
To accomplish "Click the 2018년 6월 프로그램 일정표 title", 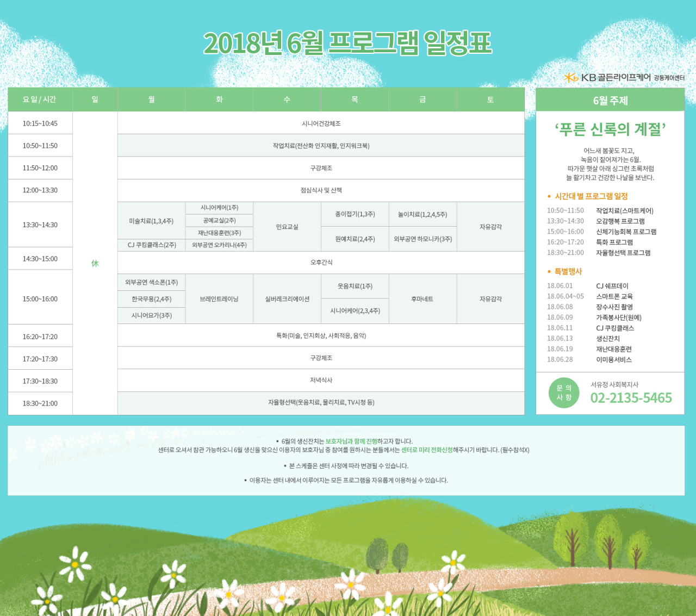I will 347,42.
